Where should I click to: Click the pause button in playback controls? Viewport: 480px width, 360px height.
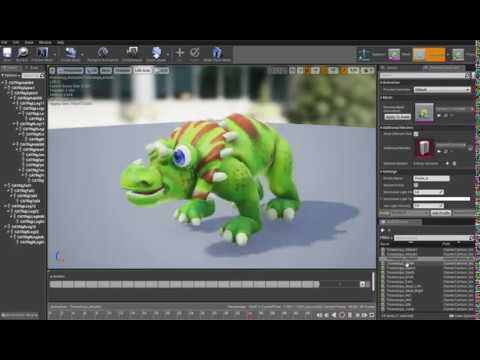click(x=350, y=315)
